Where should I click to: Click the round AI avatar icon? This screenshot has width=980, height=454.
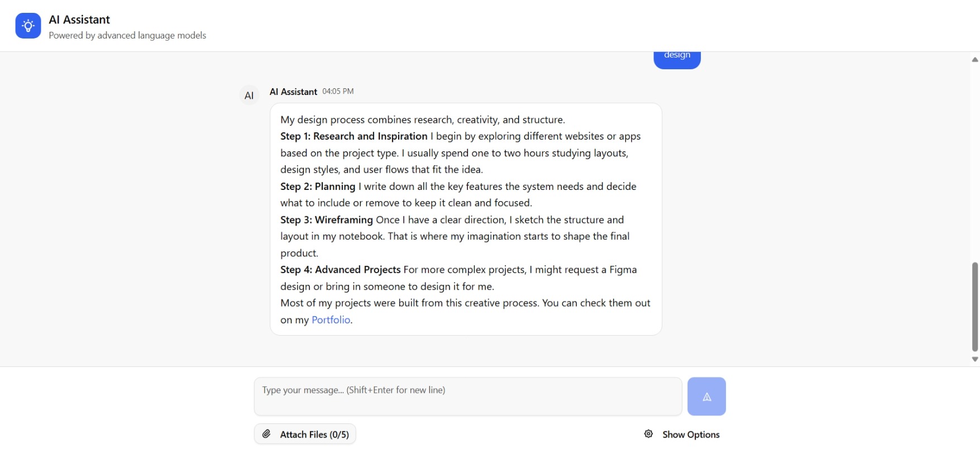point(249,95)
